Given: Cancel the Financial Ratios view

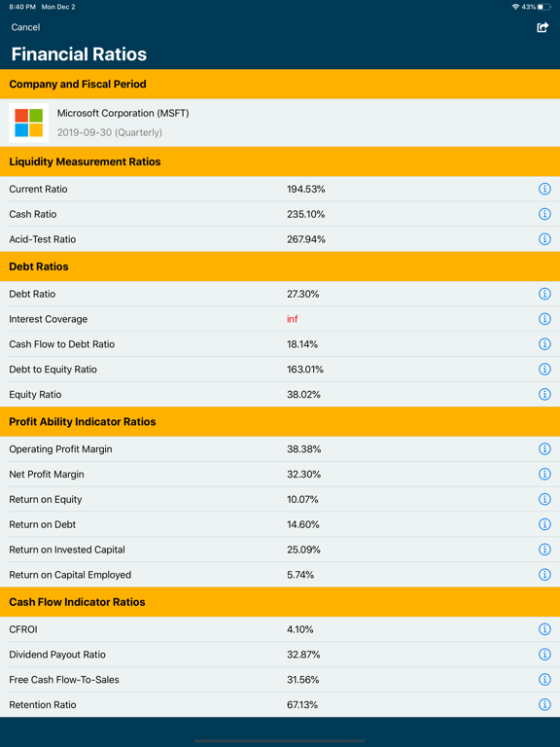Looking at the screenshot, I should (25, 27).
